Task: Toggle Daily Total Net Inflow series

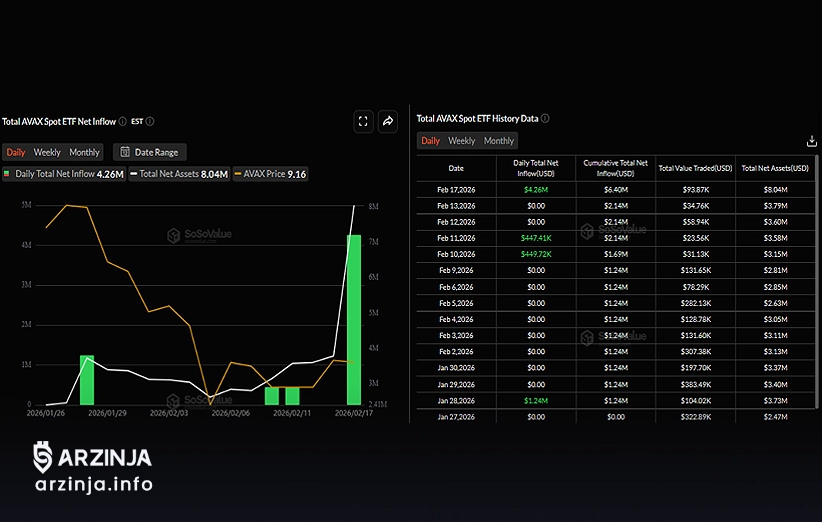Action: pyautogui.click(x=64, y=174)
